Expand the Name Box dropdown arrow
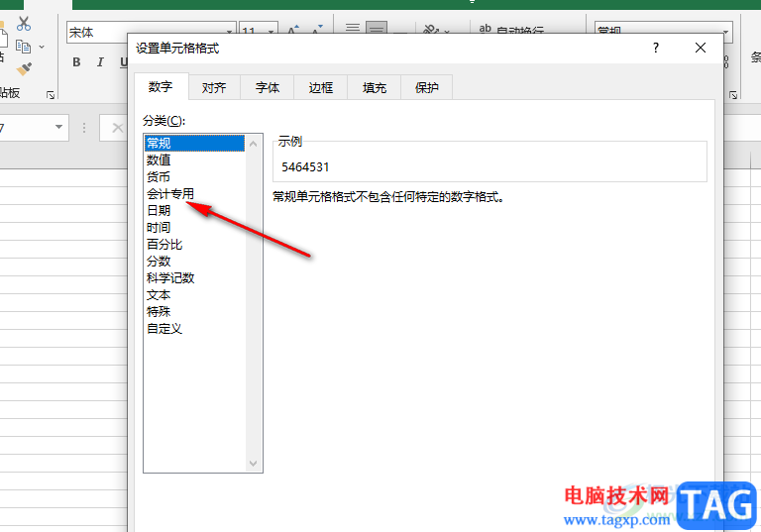This screenshot has width=761, height=532. point(58,127)
